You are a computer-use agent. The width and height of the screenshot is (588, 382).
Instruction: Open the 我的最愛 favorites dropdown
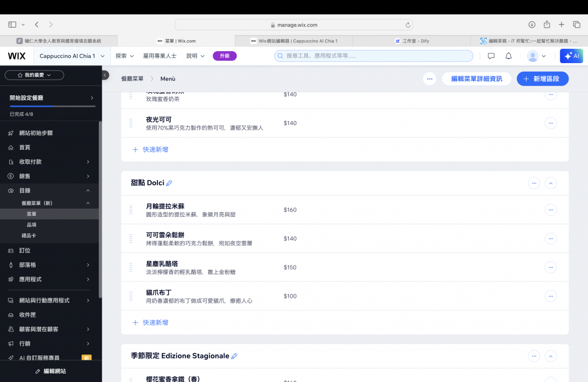click(34, 75)
